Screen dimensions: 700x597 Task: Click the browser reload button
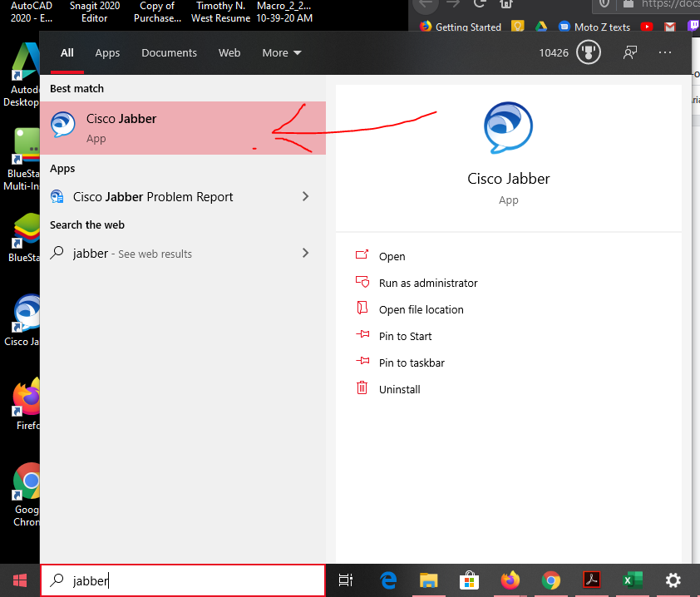pos(480,3)
